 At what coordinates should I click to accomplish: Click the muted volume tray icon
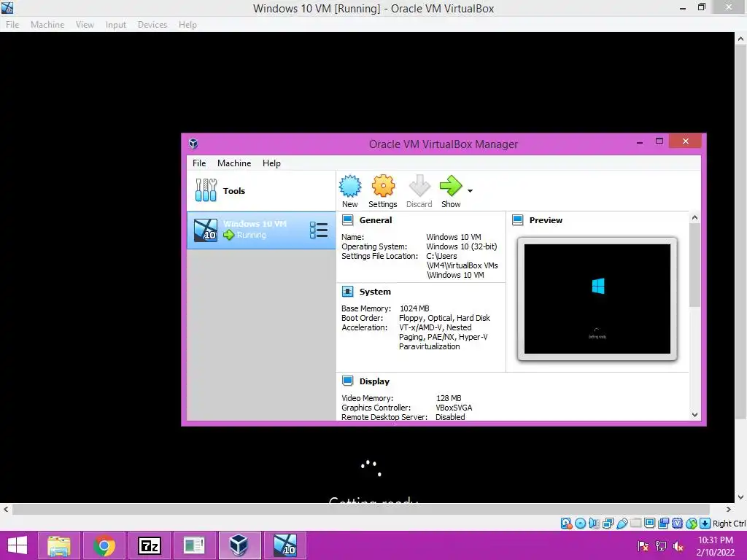[678, 546]
